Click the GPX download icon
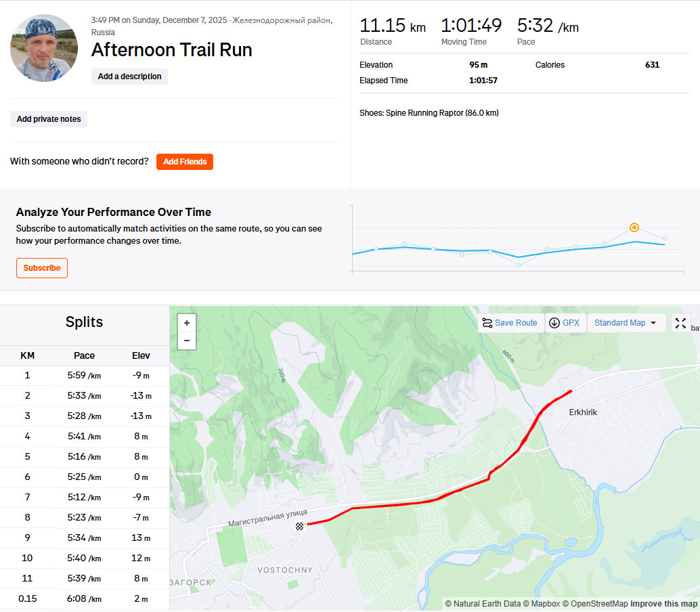This screenshot has width=700, height=612. 554,323
